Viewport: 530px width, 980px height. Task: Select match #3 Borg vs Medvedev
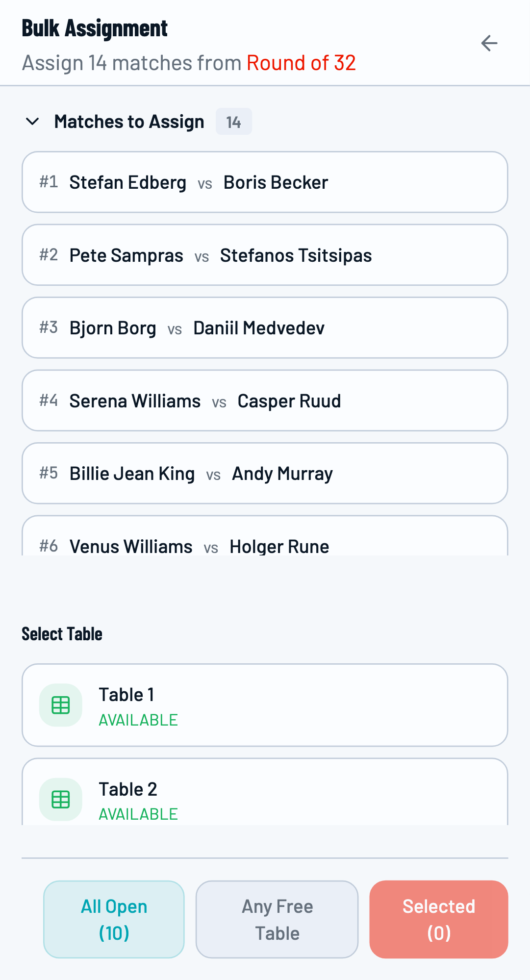(x=265, y=327)
